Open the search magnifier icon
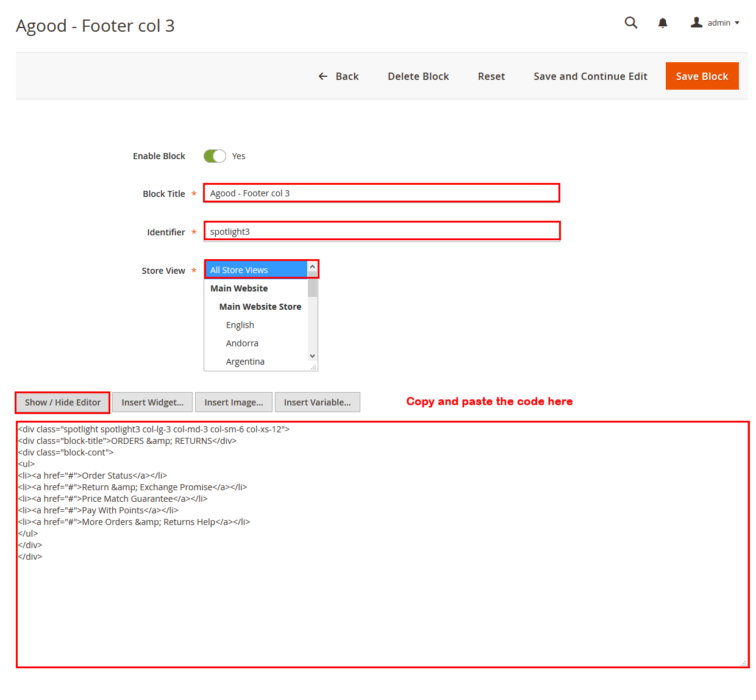This screenshot has width=756, height=700. [631, 23]
